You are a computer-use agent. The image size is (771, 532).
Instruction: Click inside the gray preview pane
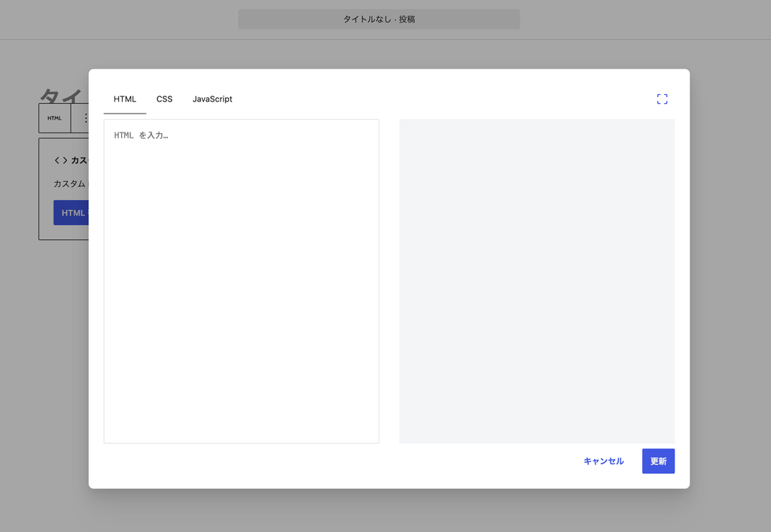[536, 281]
